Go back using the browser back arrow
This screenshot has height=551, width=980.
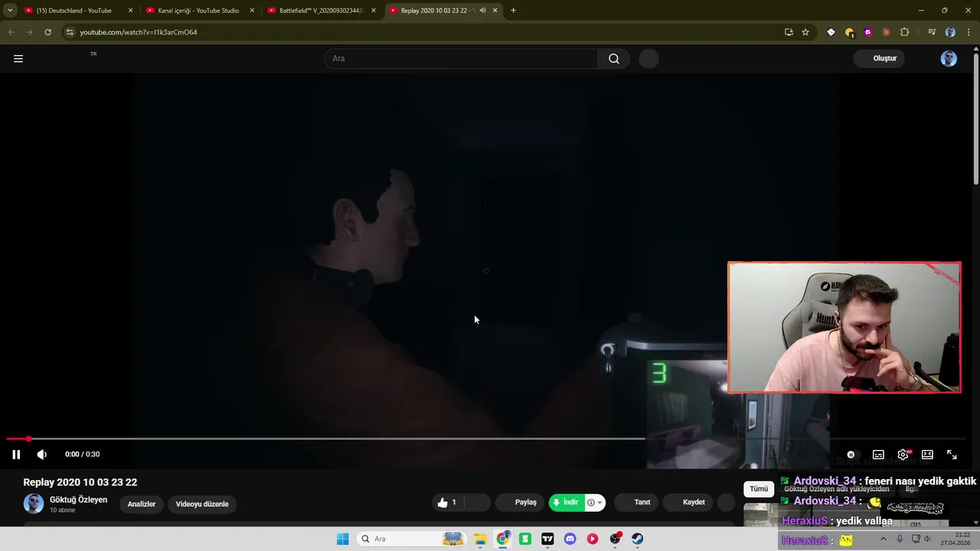point(11,32)
